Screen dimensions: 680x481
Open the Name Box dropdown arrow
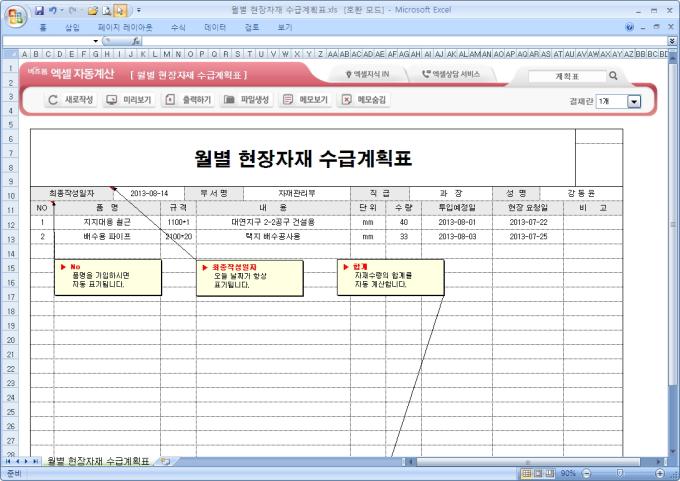[95, 41]
